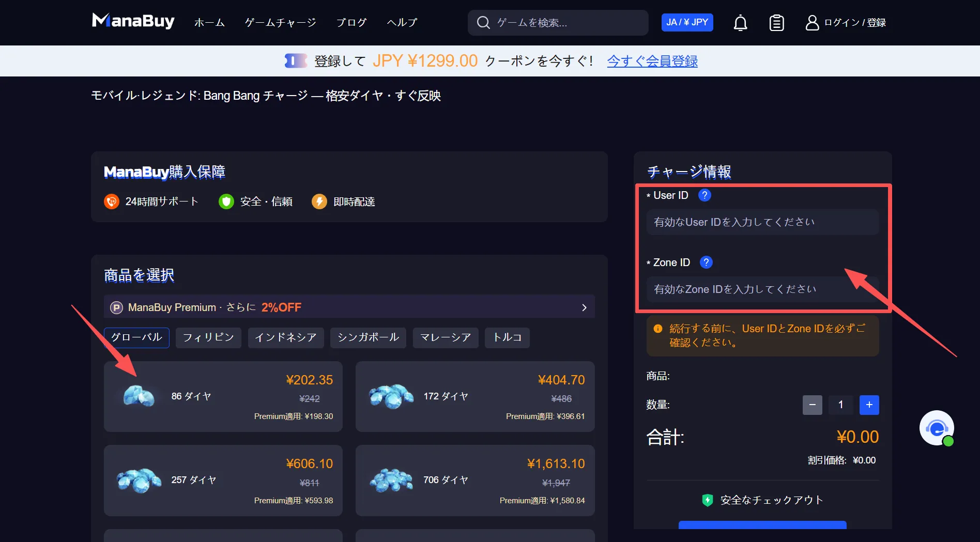Open the JA / ¥ JPY language selector
Viewport: 980px width, 542px height.
pyautogui.click(x=687, y=22)
